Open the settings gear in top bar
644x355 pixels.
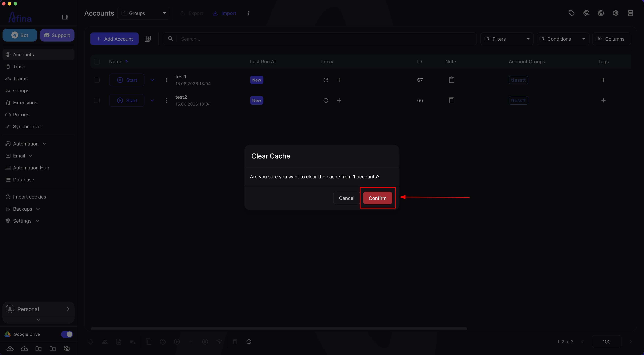[615, 13]
